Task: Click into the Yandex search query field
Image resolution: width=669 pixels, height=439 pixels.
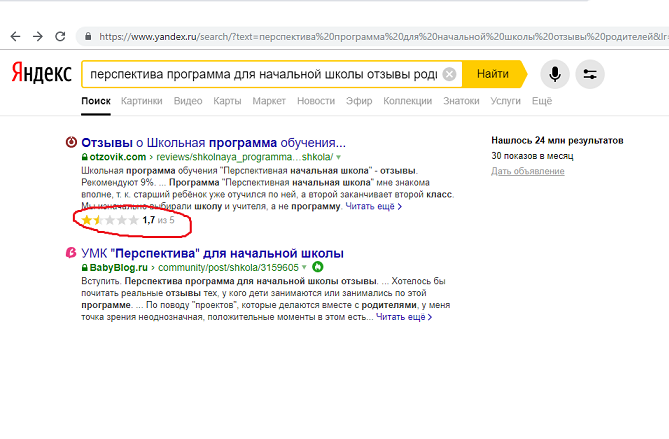Action: (264, 74)
